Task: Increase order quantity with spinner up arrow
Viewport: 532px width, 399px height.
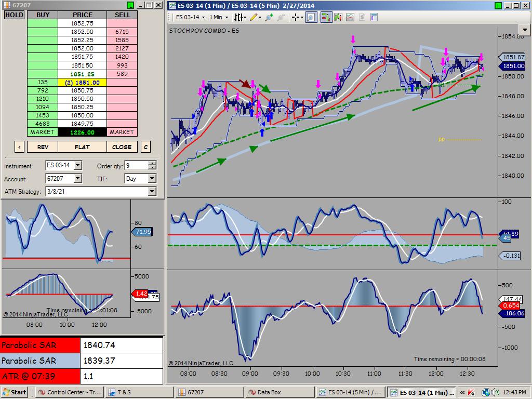Action: (x=152, y=163)
